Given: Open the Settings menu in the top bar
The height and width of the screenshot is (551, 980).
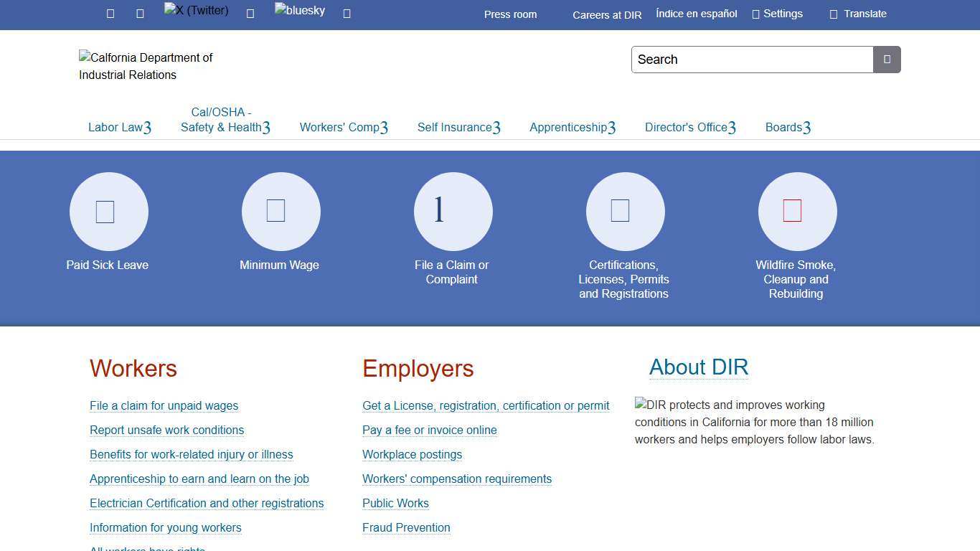Looking at the screenshot, I should click(778, 13).
